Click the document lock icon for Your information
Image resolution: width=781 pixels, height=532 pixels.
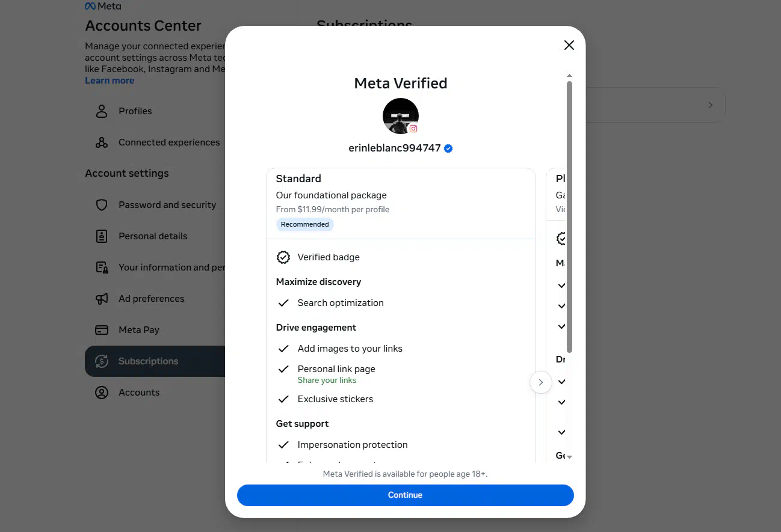102,268
